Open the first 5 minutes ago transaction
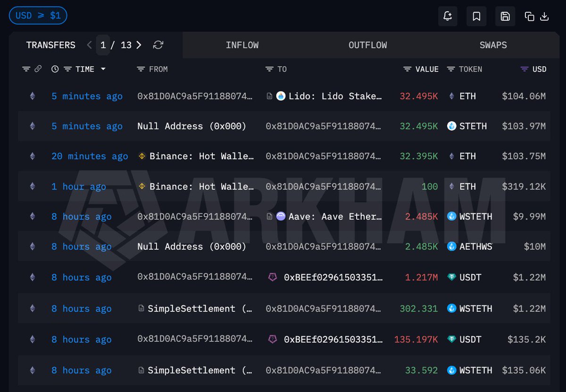The image size is (566, 392). point(87,96)
